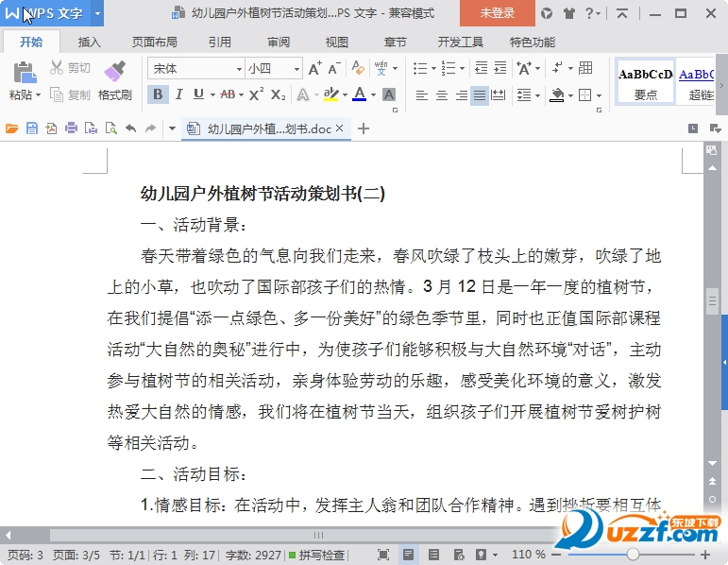Click the Print Preview icon

click(x=111, y=128)
